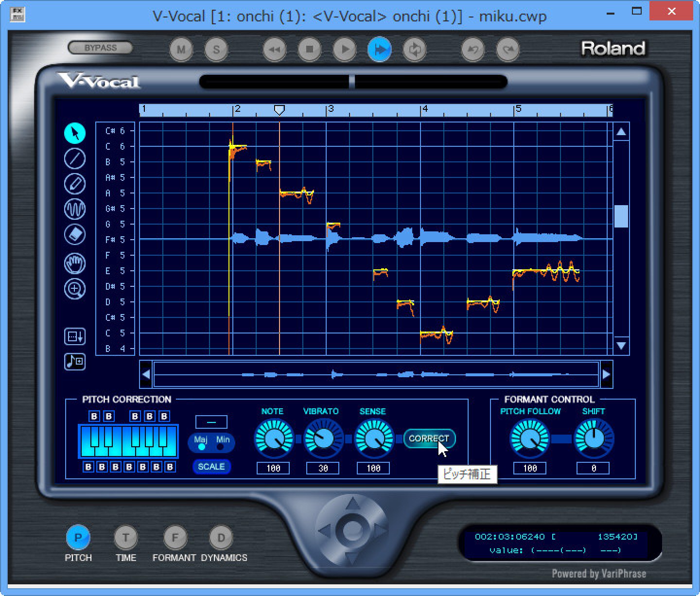Select the Min scale option
700x596 pixels.
(x=223, y=443)
